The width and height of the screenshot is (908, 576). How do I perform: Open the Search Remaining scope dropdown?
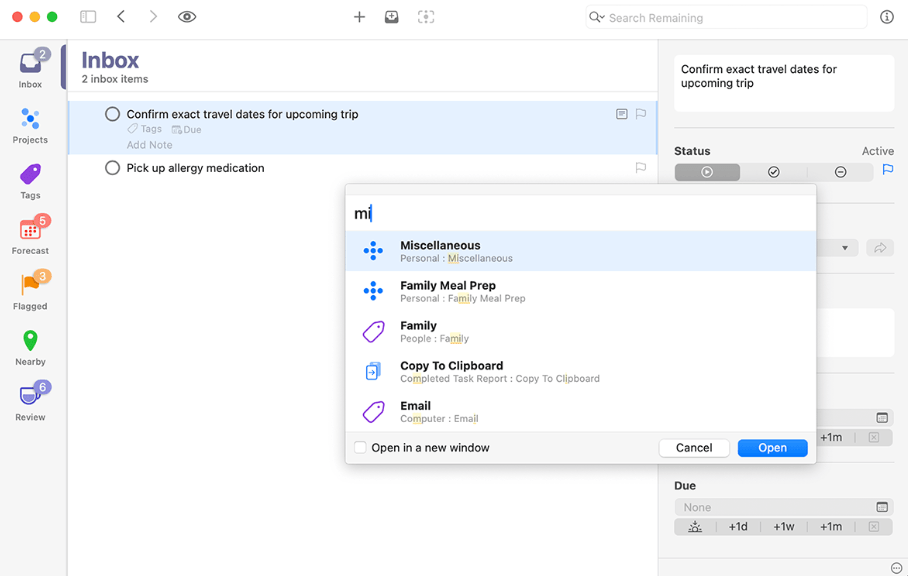[597, 17]
